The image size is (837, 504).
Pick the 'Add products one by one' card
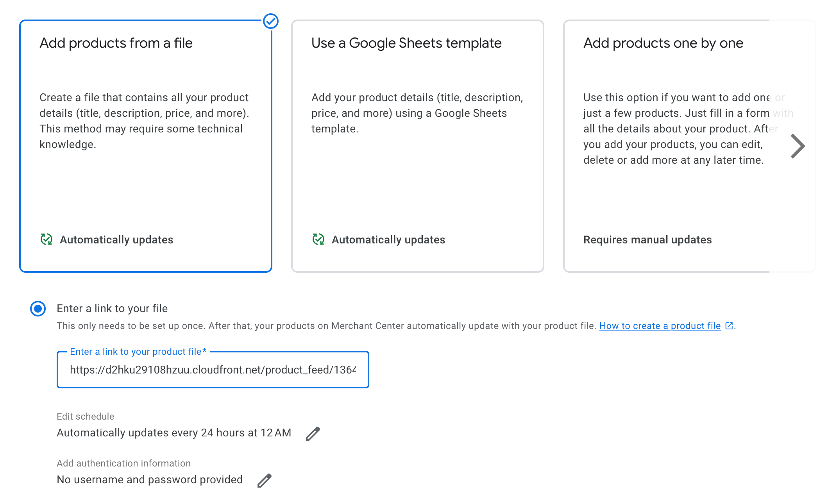pyautogui.click(x=689, y=146)
